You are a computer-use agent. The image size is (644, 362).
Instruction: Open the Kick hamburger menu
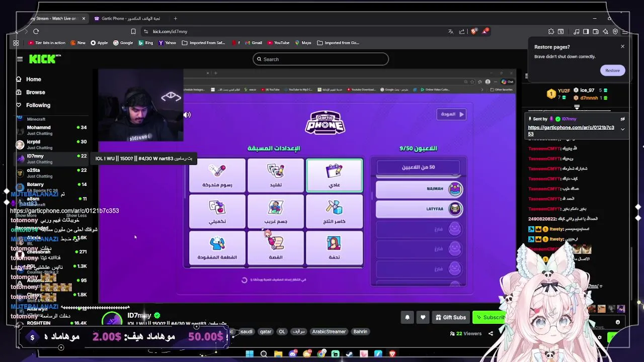[20, 59]
